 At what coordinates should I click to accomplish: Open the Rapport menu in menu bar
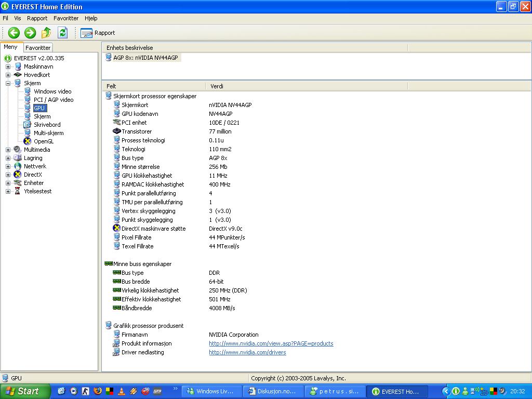coord(37,18)
